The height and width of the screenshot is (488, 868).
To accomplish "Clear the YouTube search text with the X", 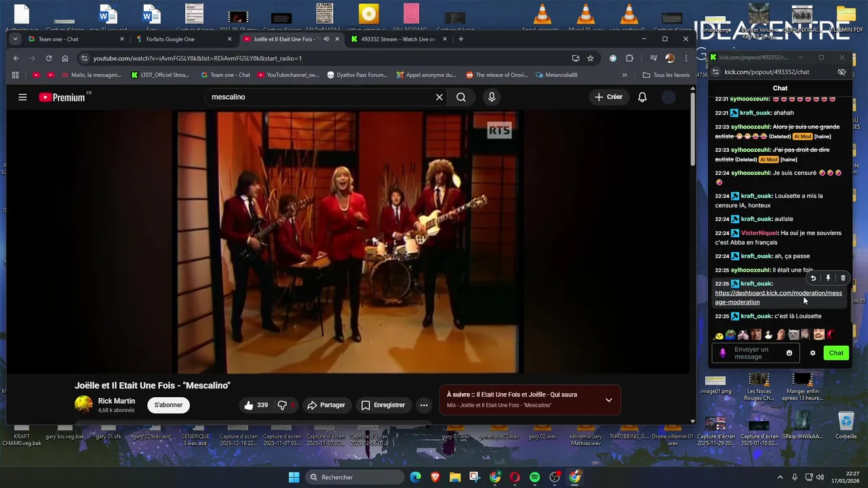I will coord(439,97).
